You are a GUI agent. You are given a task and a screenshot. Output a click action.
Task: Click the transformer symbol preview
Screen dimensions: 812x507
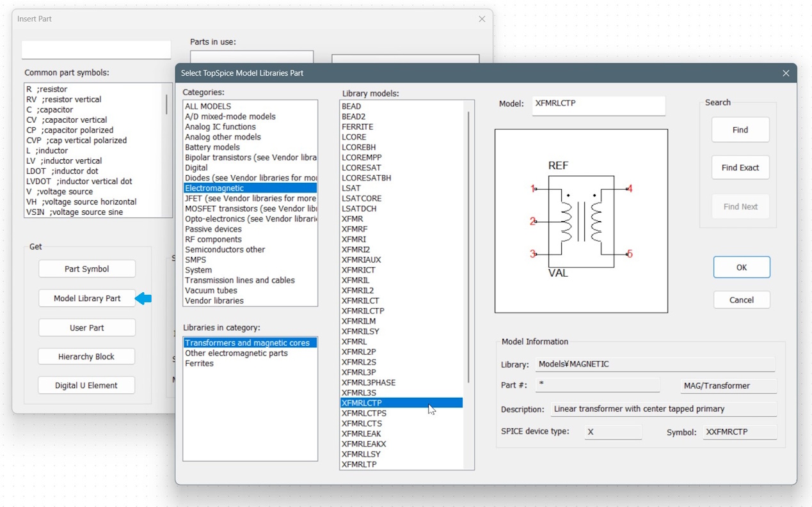[x=581, y=221]
